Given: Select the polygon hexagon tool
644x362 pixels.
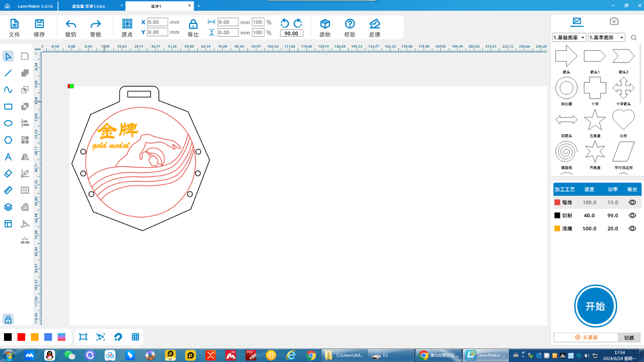Looking at the screenshot, I should [8, 140].
